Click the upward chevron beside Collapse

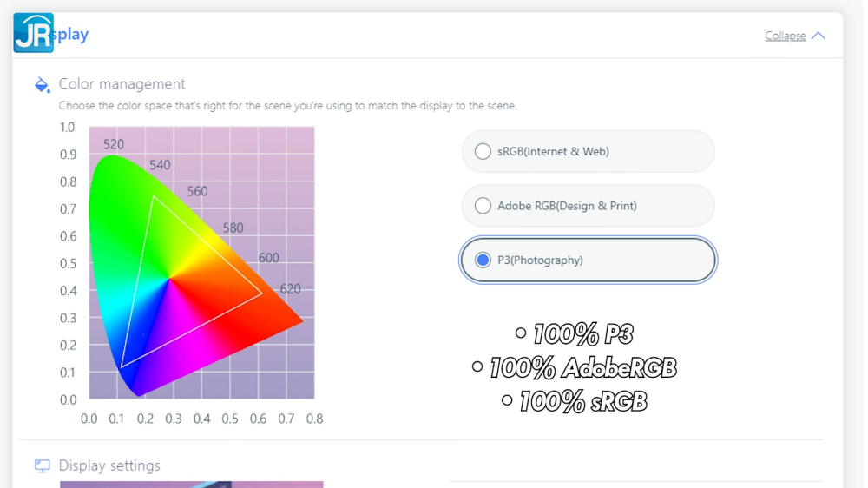819,36
